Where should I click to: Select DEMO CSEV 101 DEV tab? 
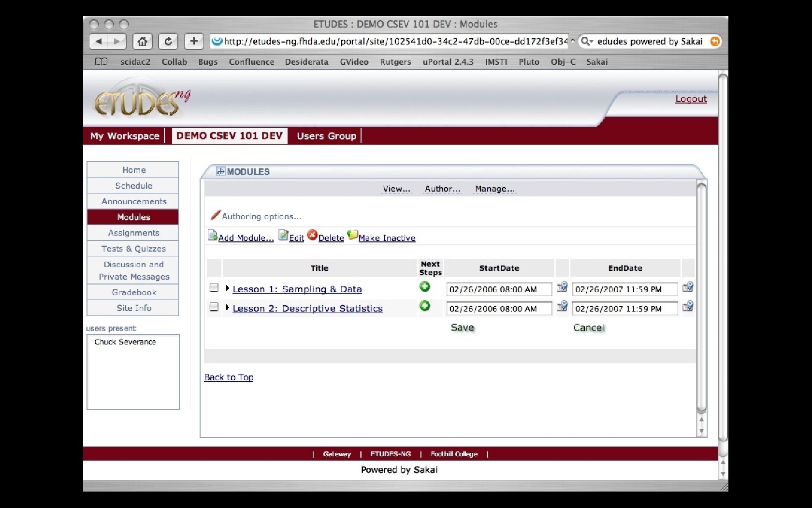click(x=230, y=136)
